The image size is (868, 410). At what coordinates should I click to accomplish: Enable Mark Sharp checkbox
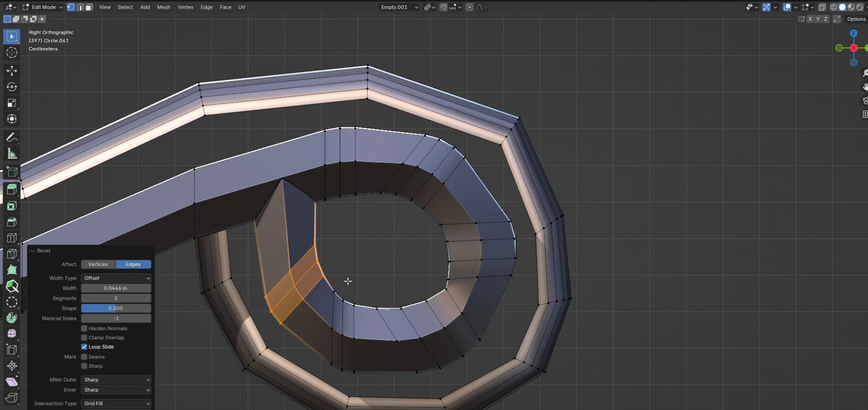point(84,366)
